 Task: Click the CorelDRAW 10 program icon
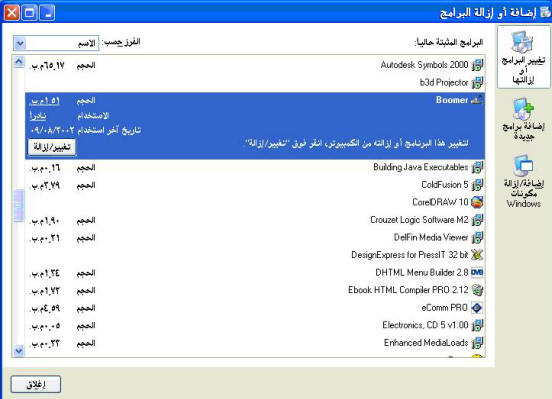(477, 202)
